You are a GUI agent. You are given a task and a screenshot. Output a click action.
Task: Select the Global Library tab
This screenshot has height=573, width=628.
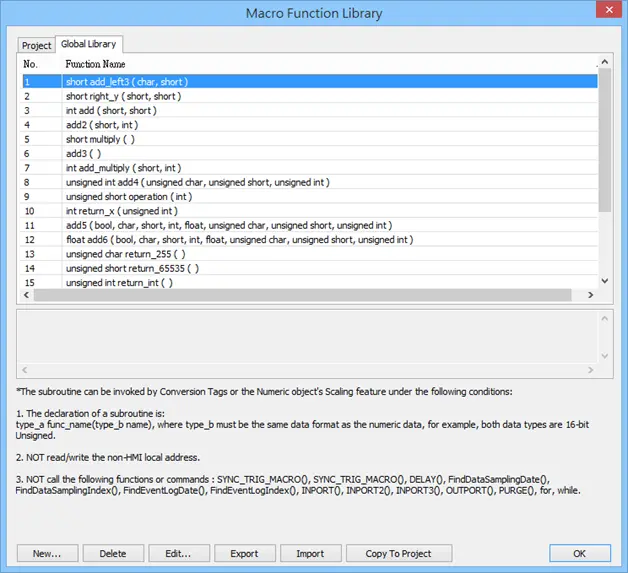(x=89, y=44)
